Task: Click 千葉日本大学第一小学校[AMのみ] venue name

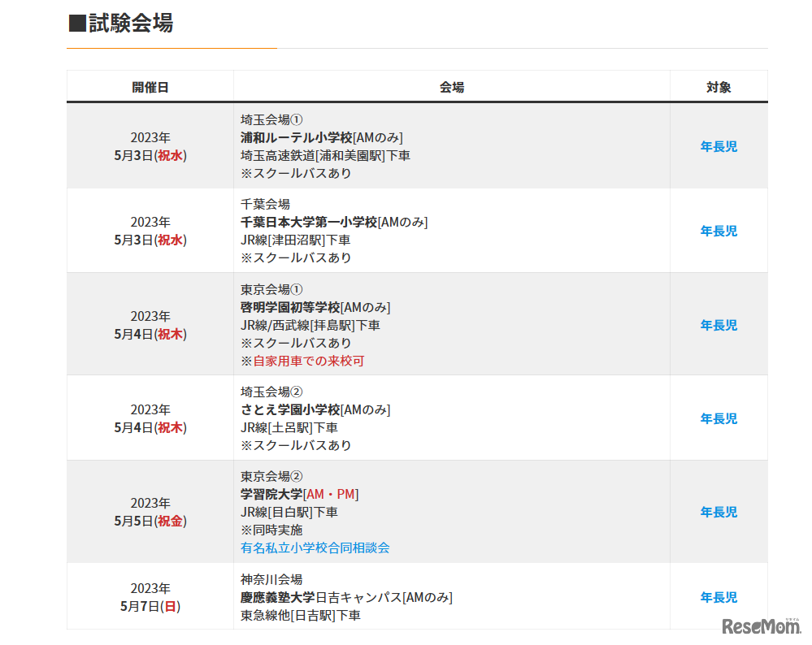Action: click(334, 222)
